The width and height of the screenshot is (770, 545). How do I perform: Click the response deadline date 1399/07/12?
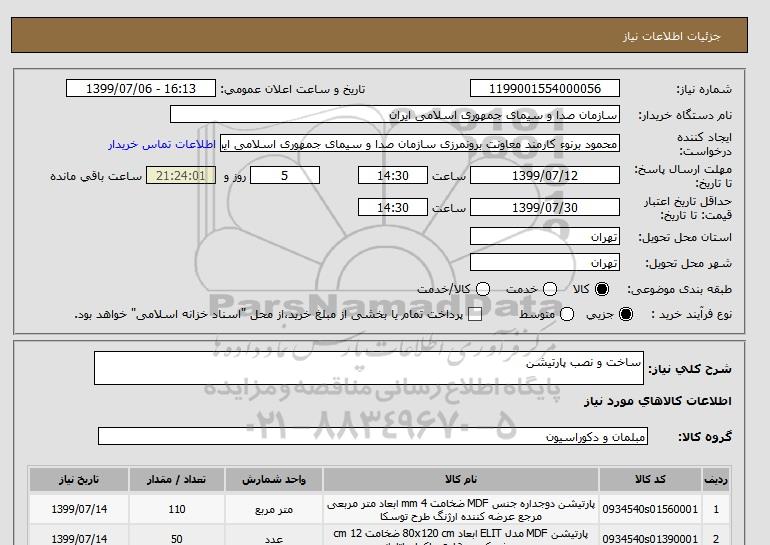coord(545,175)
